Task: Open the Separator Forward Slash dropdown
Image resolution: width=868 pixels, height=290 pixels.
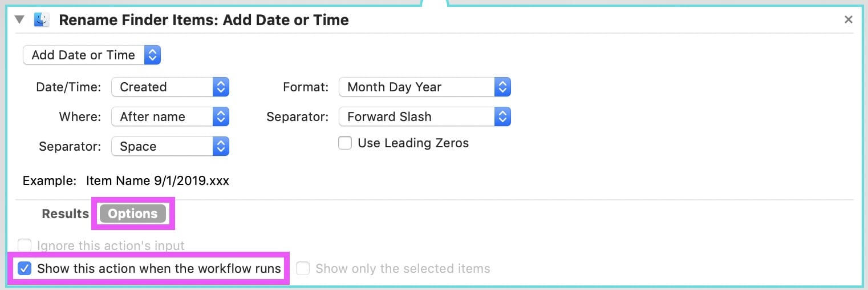Action: pos(425,117)
